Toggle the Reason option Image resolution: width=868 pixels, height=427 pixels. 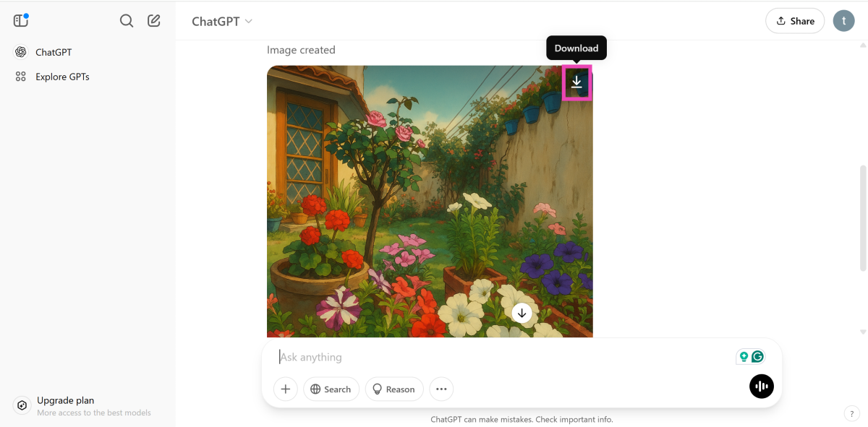click(394, 389)
